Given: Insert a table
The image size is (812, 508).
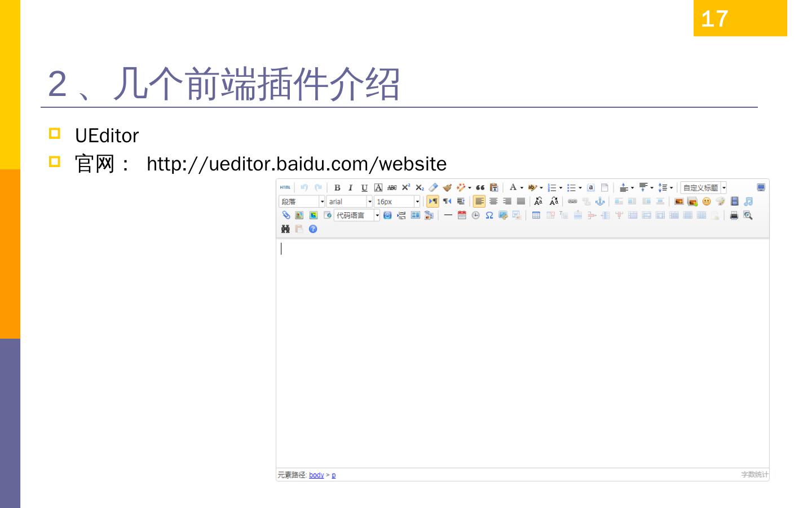Looking at the screenshot, I should [536, 215].
